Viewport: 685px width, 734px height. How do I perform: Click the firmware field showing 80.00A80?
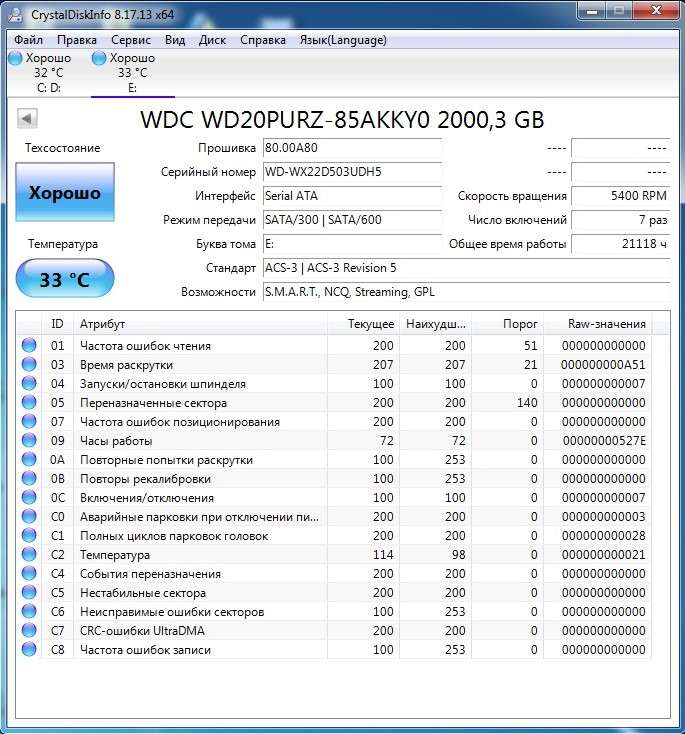(351, 148)
